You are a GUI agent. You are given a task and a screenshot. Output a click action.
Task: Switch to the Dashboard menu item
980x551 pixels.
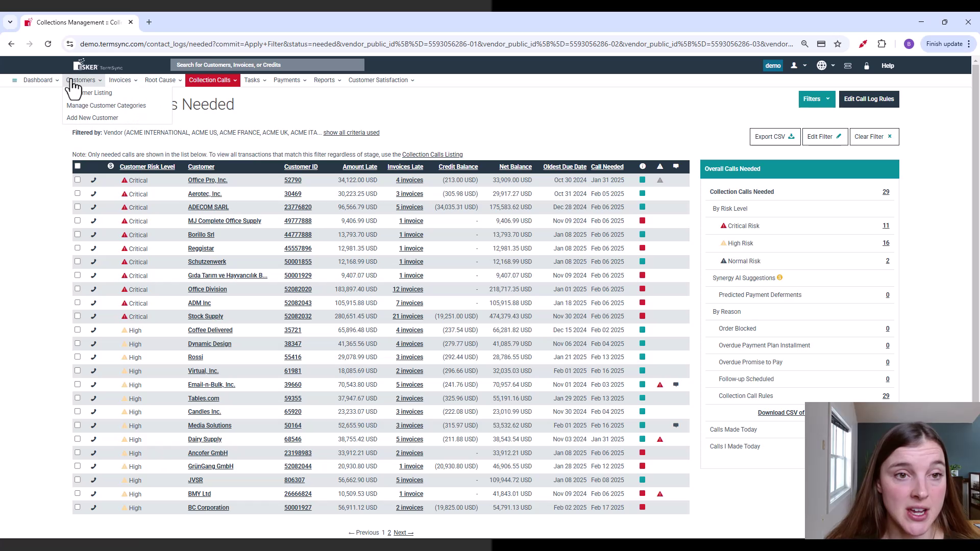pyautogui.click(x=39, y=80)
